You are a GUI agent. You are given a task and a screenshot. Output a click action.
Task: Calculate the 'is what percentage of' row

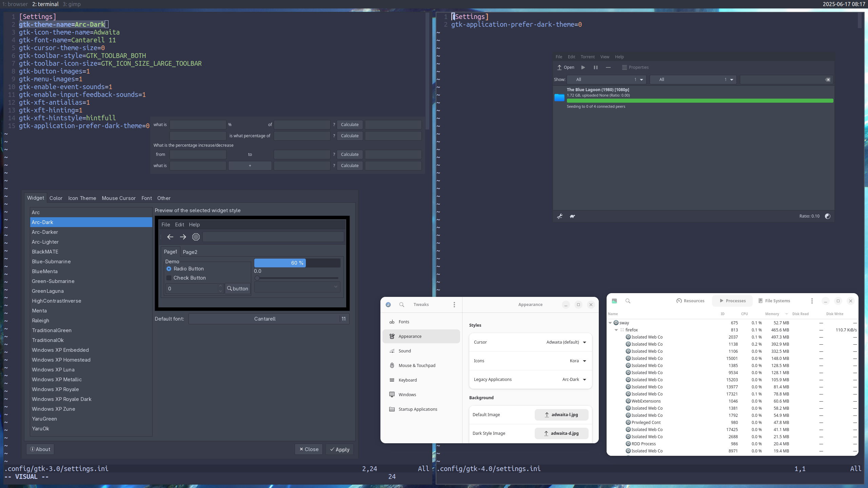[x=350, y=136]
